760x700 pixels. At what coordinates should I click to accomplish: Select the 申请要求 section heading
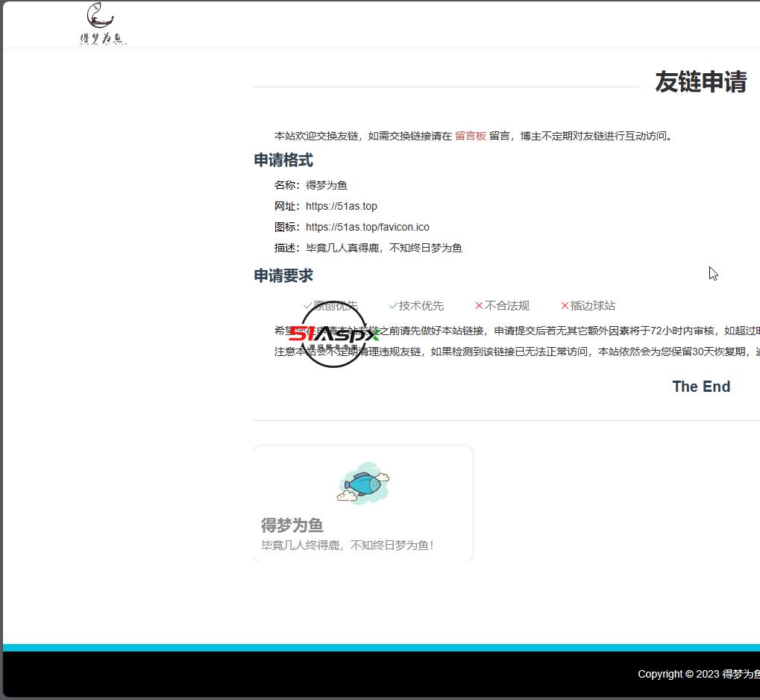(283, 275)
